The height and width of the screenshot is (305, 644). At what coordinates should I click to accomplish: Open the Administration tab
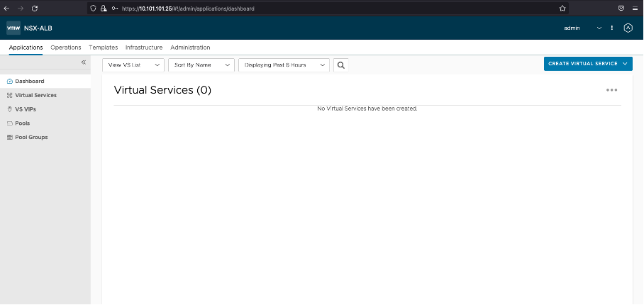click(x=190, y=48)
